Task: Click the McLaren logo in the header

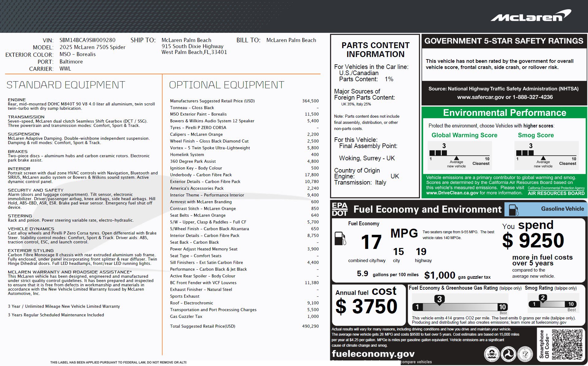Action: point(531,16)
